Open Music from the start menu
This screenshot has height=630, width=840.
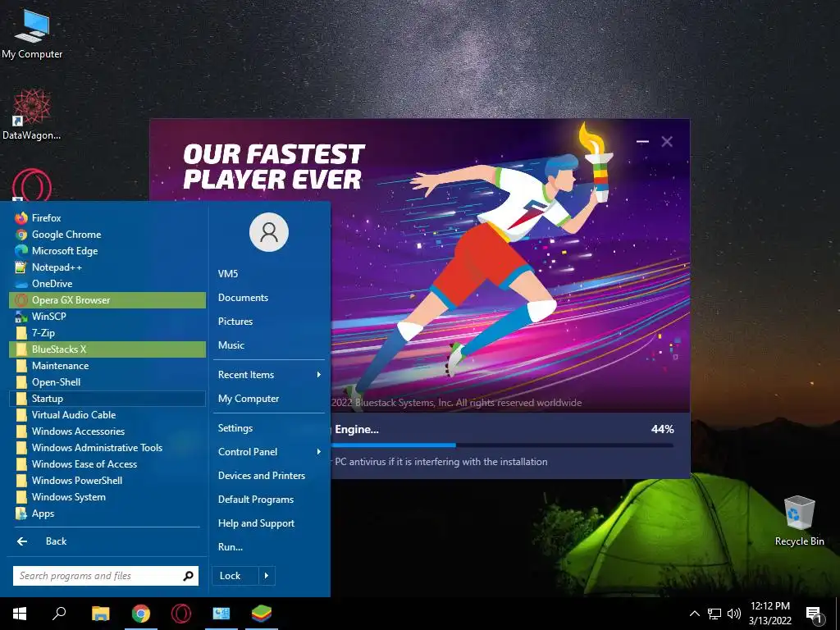point(269,345)
